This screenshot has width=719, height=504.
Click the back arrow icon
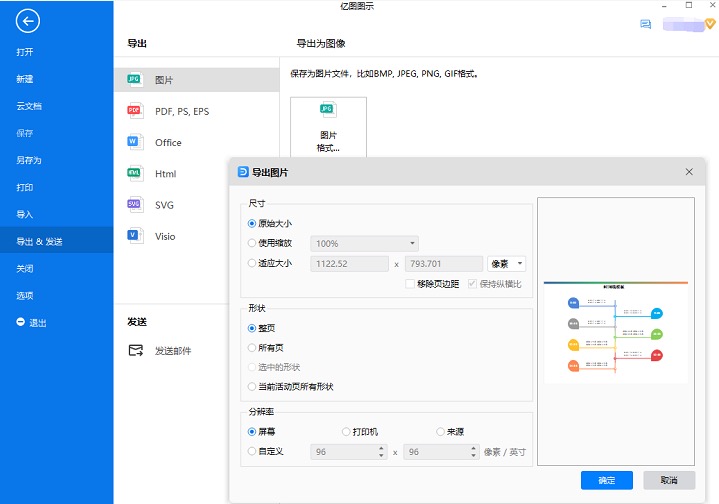point(29,21)
